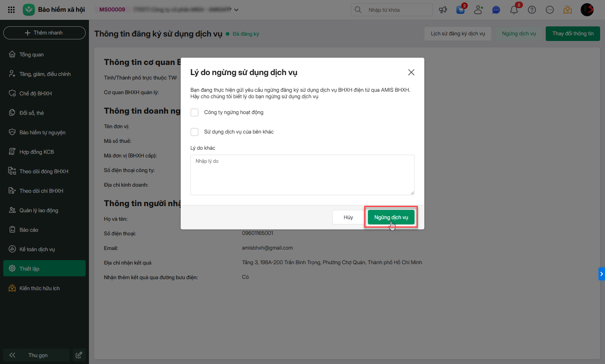Viewport: 605px width, 364px height.
Task: Open the shopping cart icon
Action: 460,10
